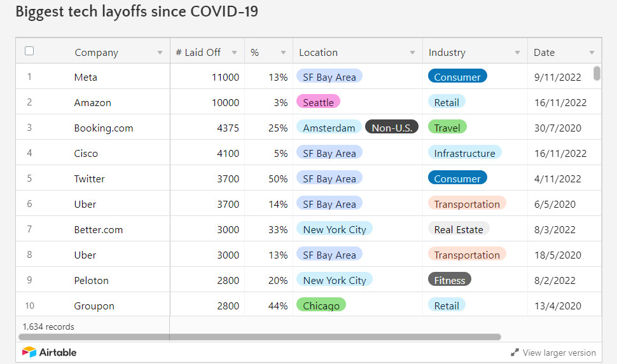The height and width of the screenshot is (364, 617).
Task: Click the View larger version link
Action: pos(559,353)
